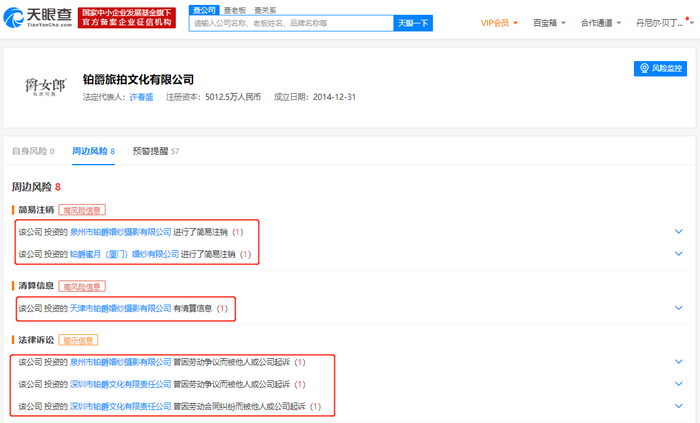Click the Tianyancha logo
Image resolution: width=700 pixels, height=423 pixels.
point(38,17)
